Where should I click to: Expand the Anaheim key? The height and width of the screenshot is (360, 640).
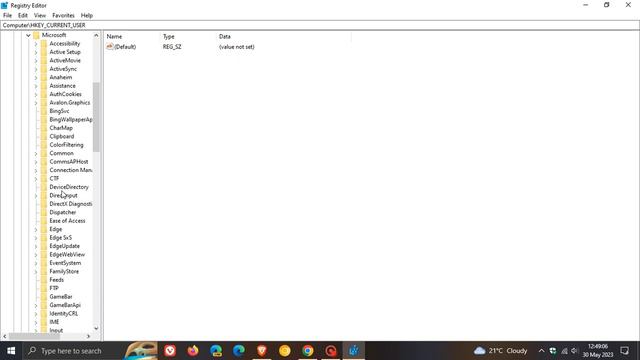tap(36, 78)
